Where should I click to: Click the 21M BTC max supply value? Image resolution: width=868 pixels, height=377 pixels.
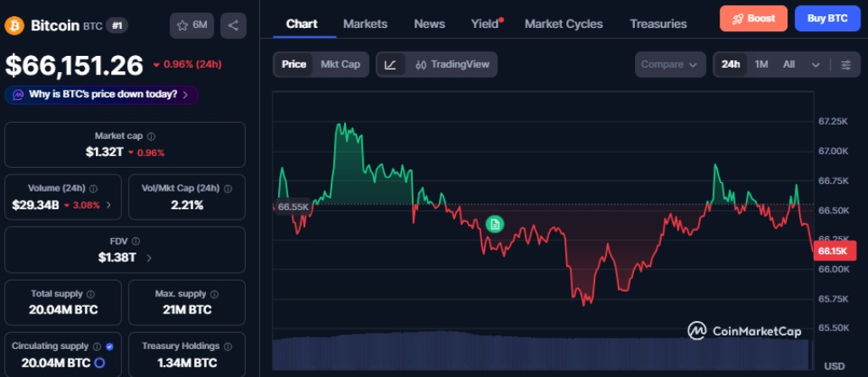pos(187,310)
